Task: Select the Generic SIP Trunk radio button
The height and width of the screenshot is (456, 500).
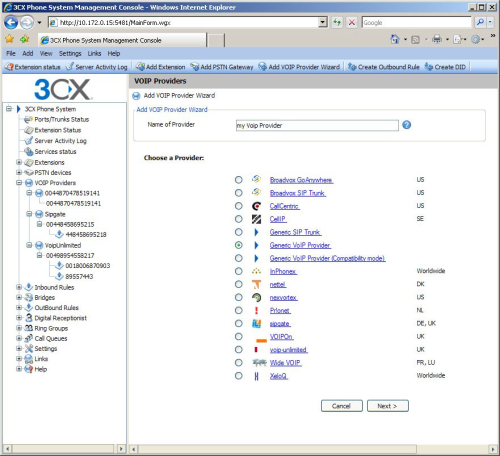Action: (x=238, y=232)
